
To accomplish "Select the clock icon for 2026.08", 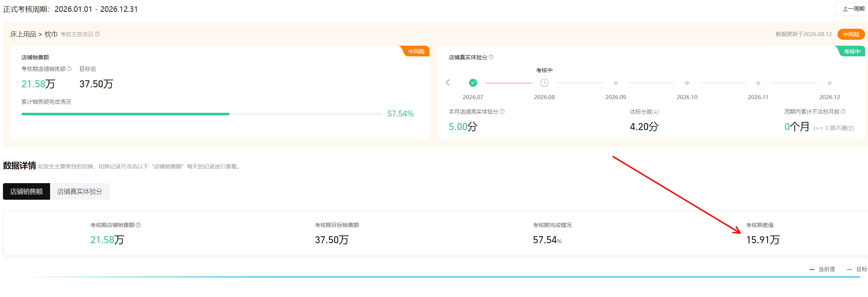I will coord(544,83).
